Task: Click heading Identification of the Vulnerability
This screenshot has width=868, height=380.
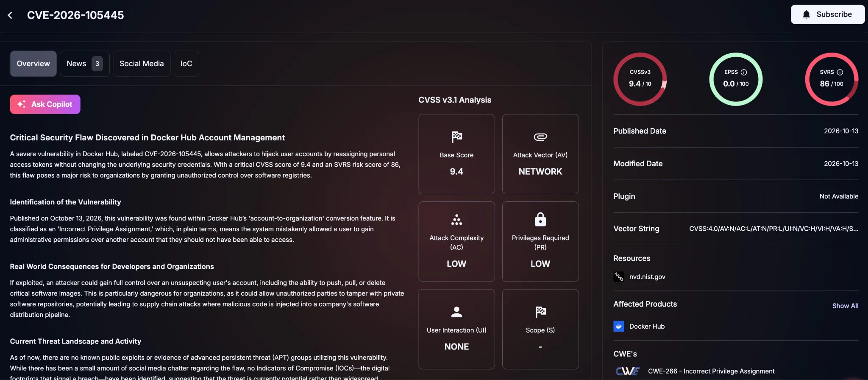Action: [x=65, y=202]
